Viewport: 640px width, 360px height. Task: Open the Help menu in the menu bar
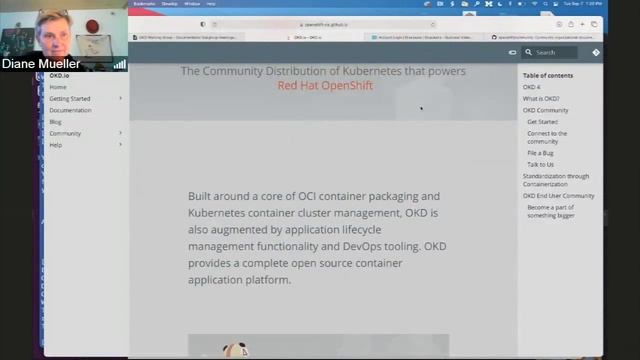211,4
